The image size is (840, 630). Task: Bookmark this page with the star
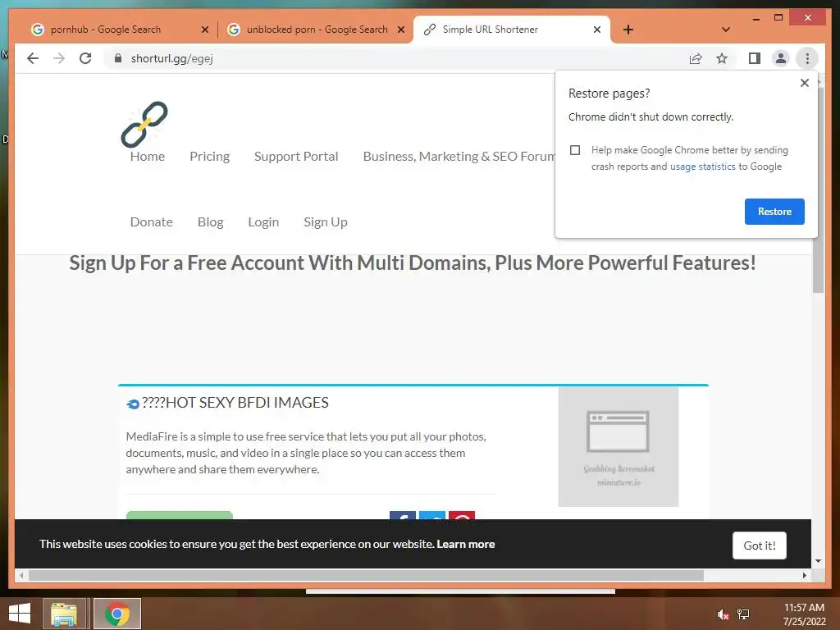[722, 58]
